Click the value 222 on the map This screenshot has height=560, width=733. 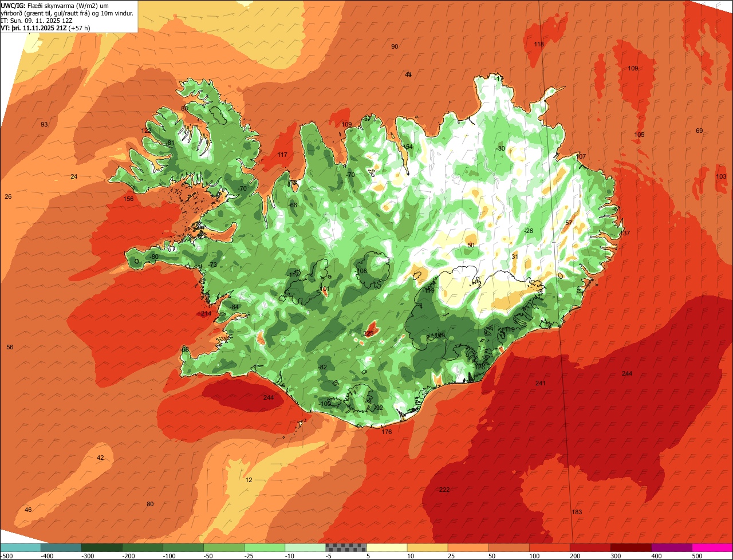tap(444, 490)
